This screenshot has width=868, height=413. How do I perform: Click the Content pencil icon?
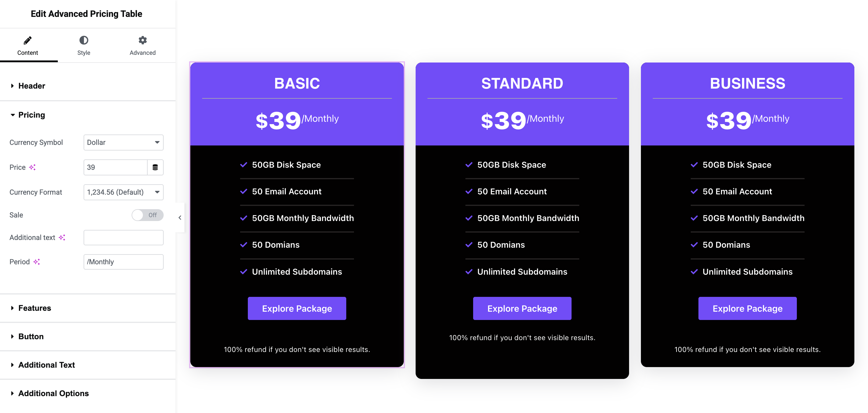28,40
